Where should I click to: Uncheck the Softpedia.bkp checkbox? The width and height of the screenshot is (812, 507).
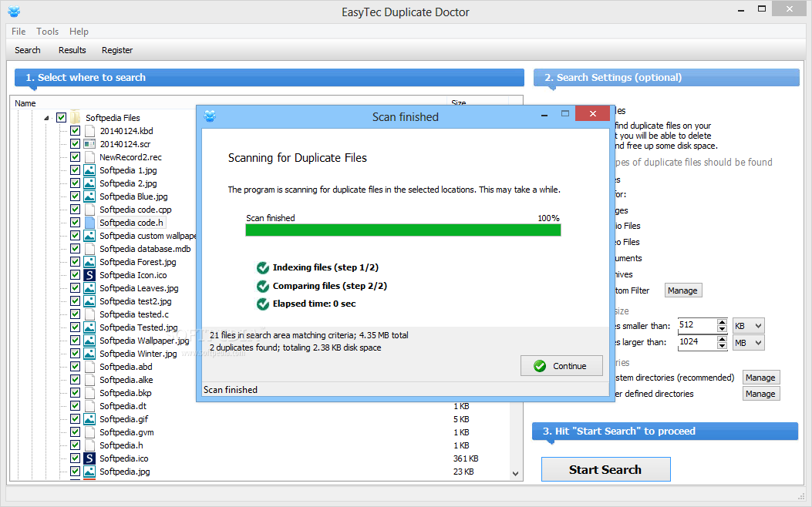(75, 393)
